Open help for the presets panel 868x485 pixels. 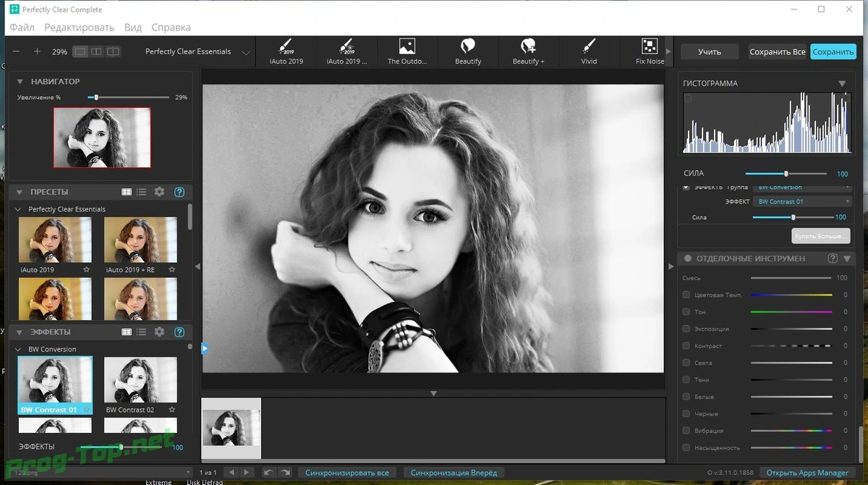pyautogui.click(x=179, y=192)
